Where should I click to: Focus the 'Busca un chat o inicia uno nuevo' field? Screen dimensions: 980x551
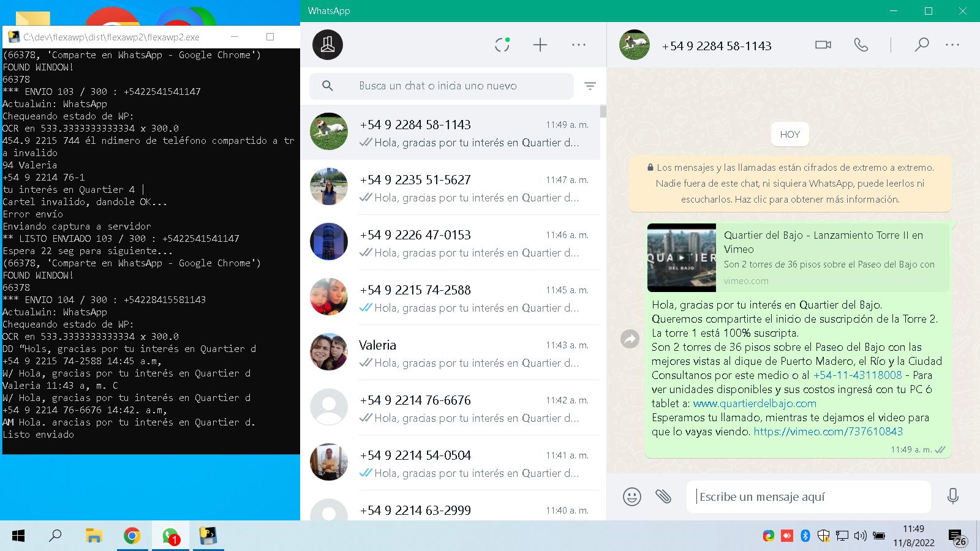tap(442, 86)
